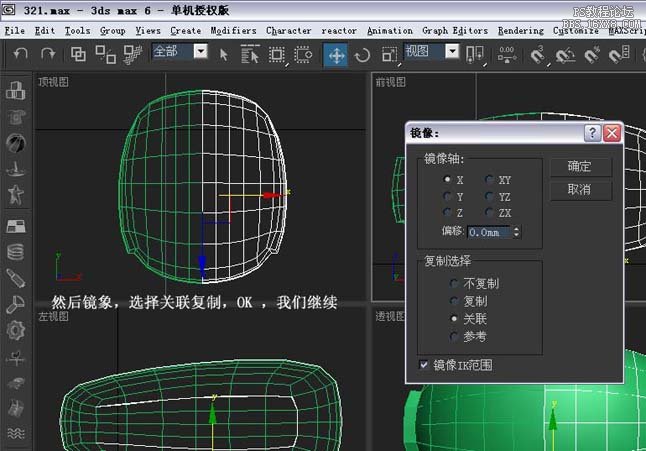Click the 取消 button in Mirror dialog

(580, 189)
